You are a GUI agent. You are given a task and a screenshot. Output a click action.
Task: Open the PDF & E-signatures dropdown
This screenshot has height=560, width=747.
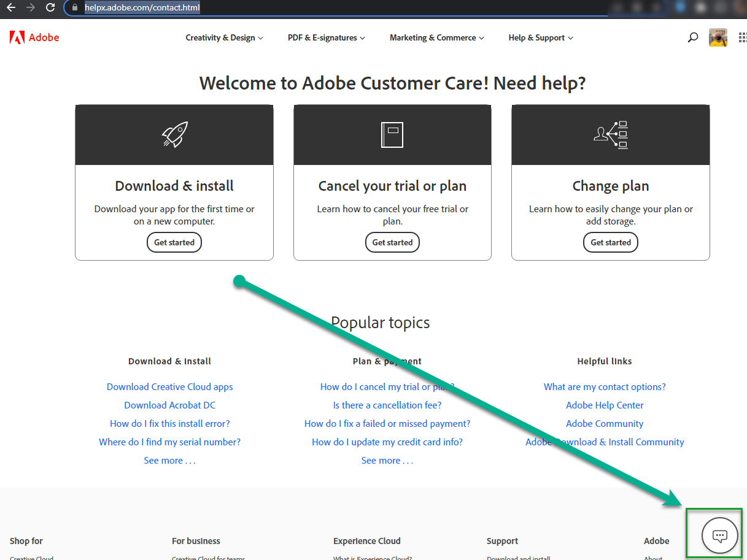tap(325, 37)
